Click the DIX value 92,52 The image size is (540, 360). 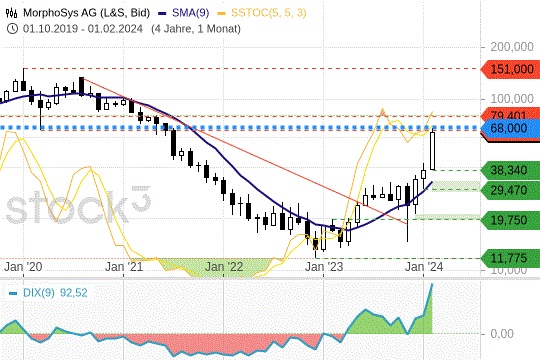pos(74,293)
